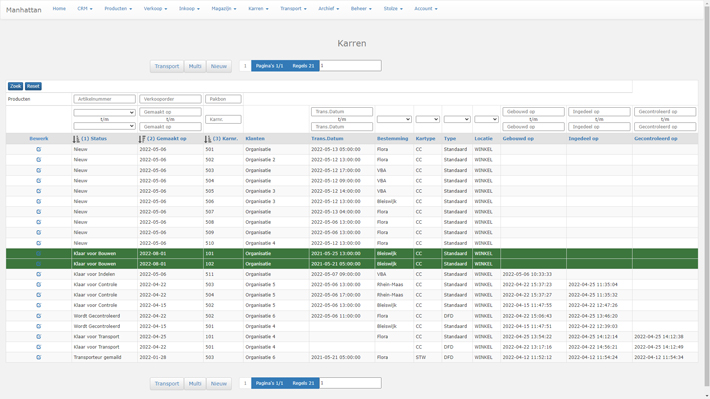The height and width of the screenshot is (399, 710).
Task: Click sort icon for Gemaakt op column
Action: [x=142, y=139]
